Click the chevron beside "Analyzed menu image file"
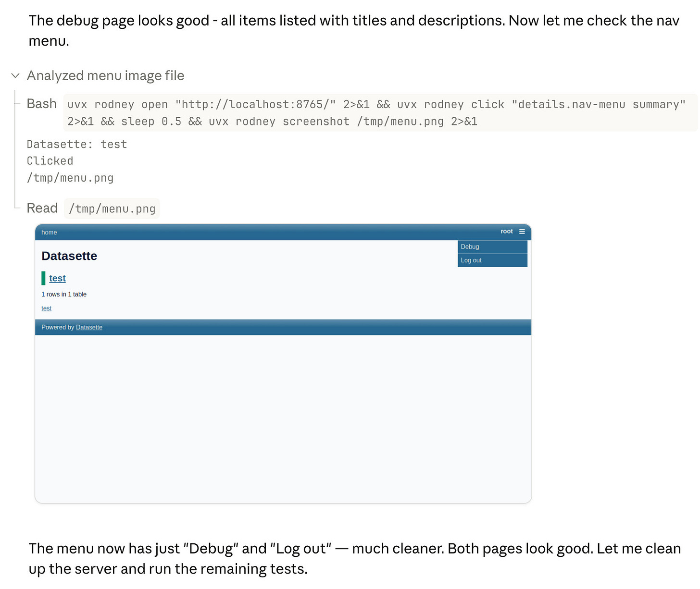700x589 pixels. [x=15, y=75]
